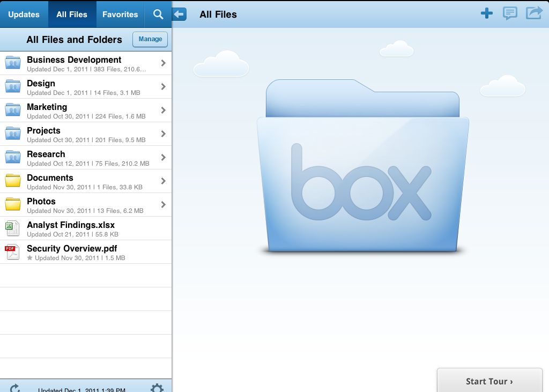Click the share arrow icon

tap(534, 13)
